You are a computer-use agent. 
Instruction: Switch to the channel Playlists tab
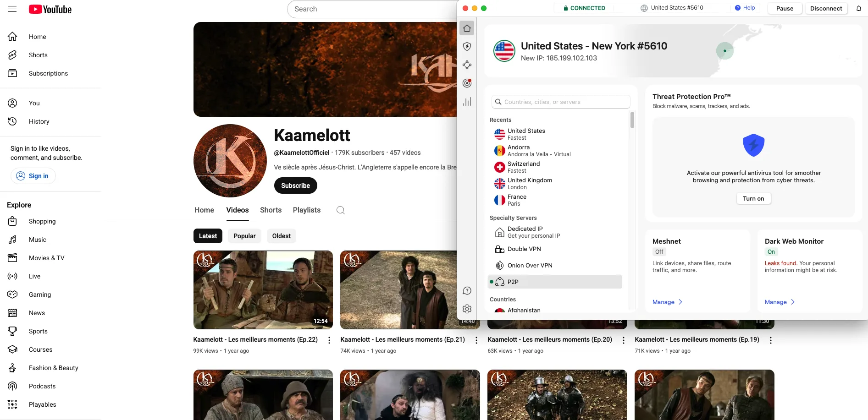307,210
